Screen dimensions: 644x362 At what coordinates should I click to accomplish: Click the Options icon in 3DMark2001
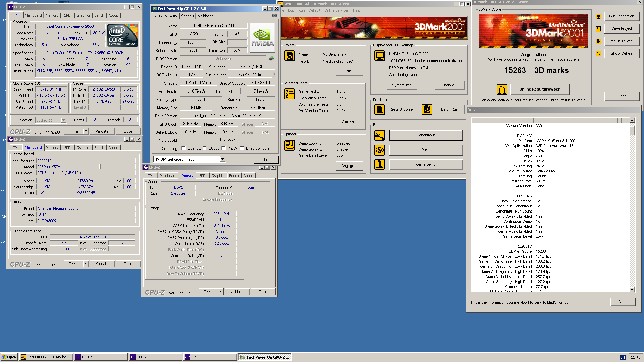pos(290,145)
